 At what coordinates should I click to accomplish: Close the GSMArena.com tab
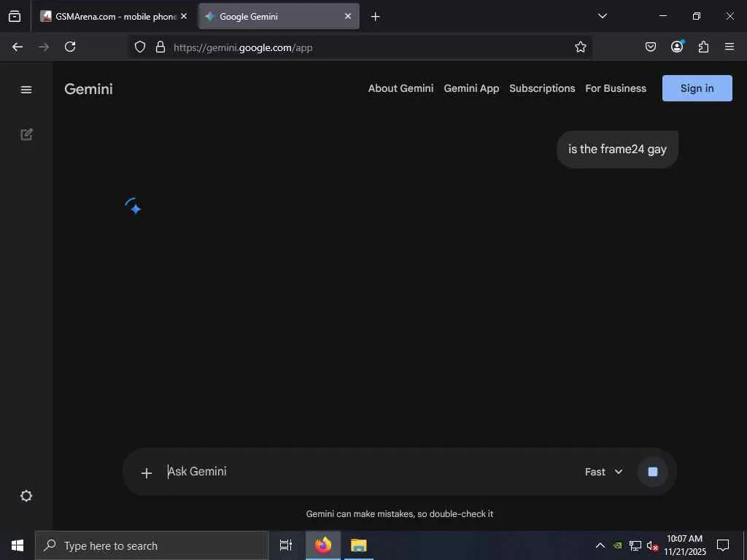click(184, 16)
